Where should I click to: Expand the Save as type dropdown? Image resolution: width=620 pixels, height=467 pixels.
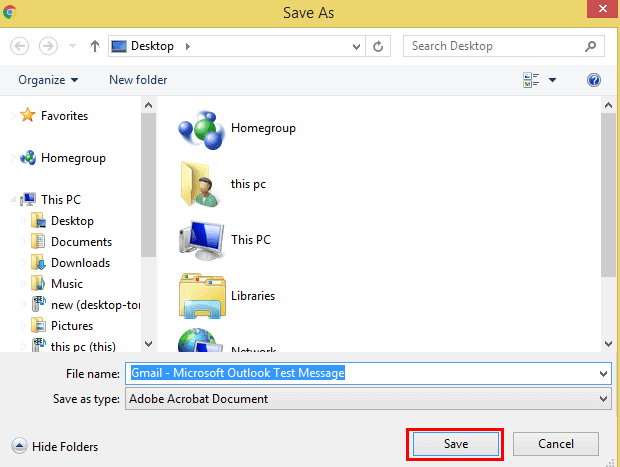coord(602,399)
